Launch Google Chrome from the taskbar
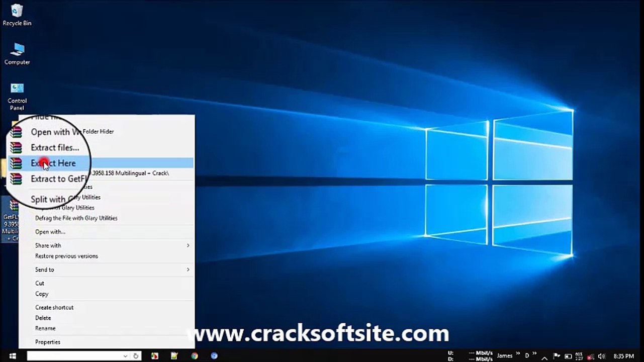The width and height of the screenshot is (644, 362). click(x=195, y=356)
